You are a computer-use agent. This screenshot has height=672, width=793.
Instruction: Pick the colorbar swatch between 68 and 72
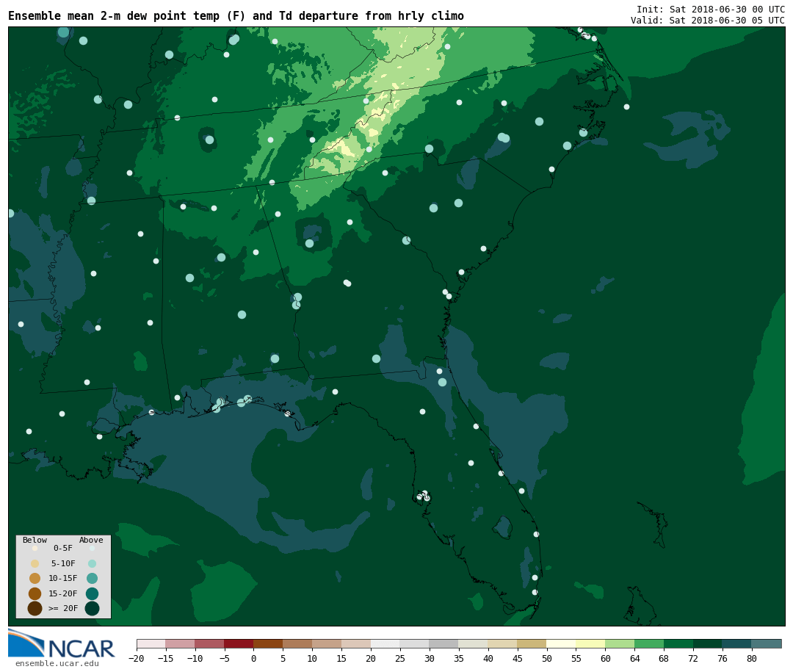pyautogui.click(x=679, y=643)
